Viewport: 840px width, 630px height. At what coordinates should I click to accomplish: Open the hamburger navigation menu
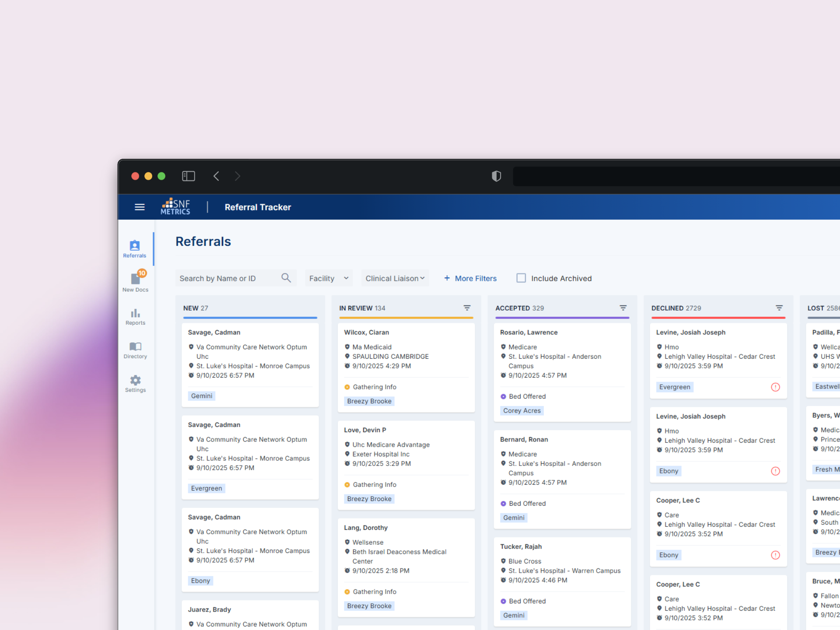click(140, 207)
